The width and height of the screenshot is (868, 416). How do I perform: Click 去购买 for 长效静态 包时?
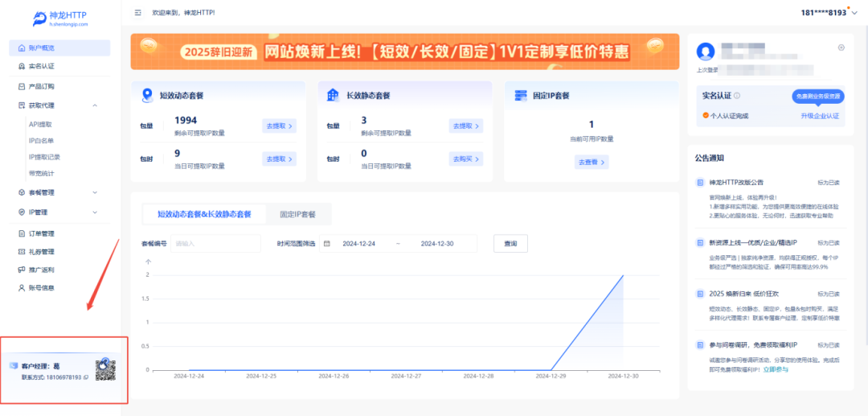tap(465, 159)
